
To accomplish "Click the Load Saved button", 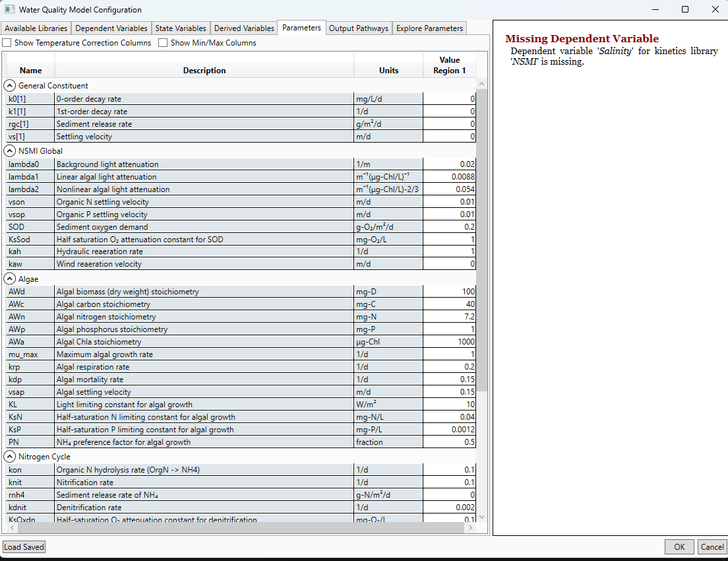I will click(x=24, y=547).
